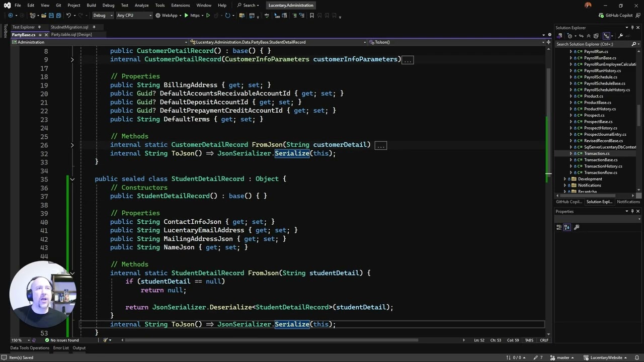Expand collapsed CustomerDetailRecord constructor on line 9
The width and height of the screenshot is (644, 362).
pyautogui.click(x=72, y=59)
